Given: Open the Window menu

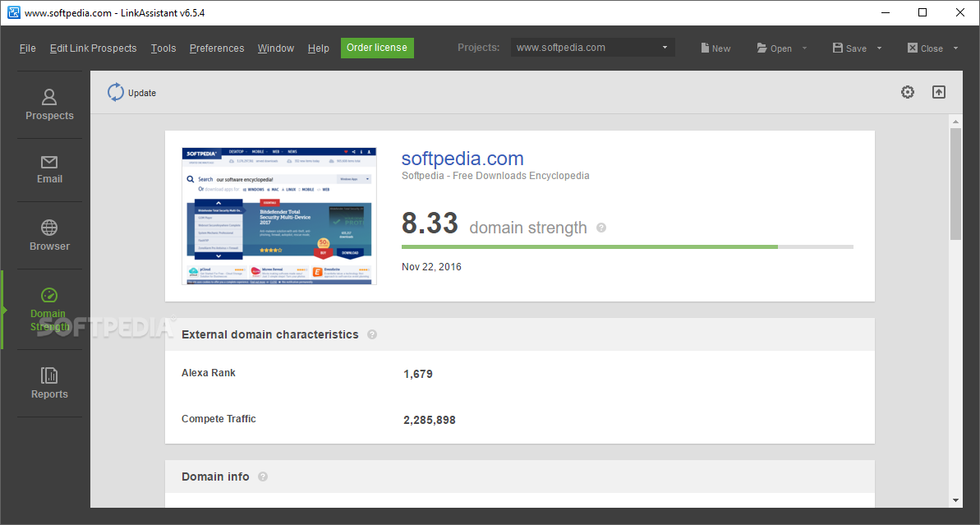Looking at the screenshot, I should pyautogui.click(x=276, y=48).
